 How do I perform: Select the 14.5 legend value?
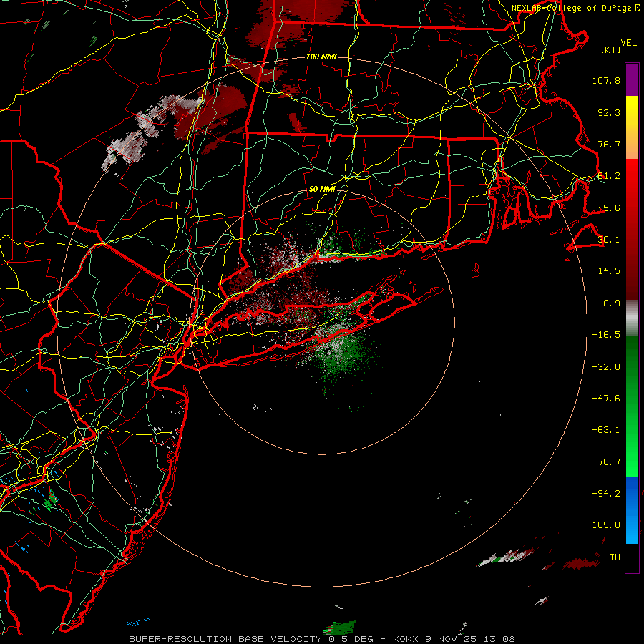click(609, 271)
